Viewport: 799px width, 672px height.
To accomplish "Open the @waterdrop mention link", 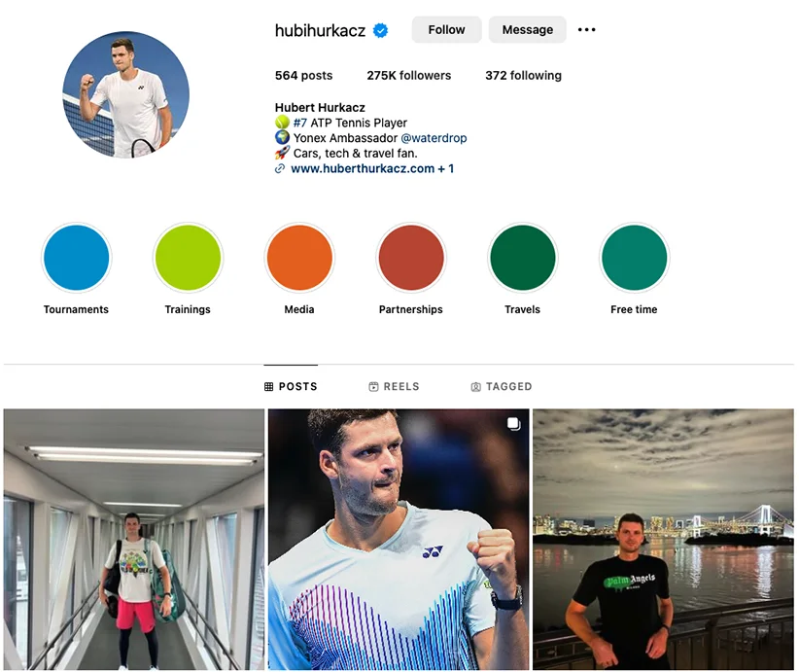I will [434, 138].
